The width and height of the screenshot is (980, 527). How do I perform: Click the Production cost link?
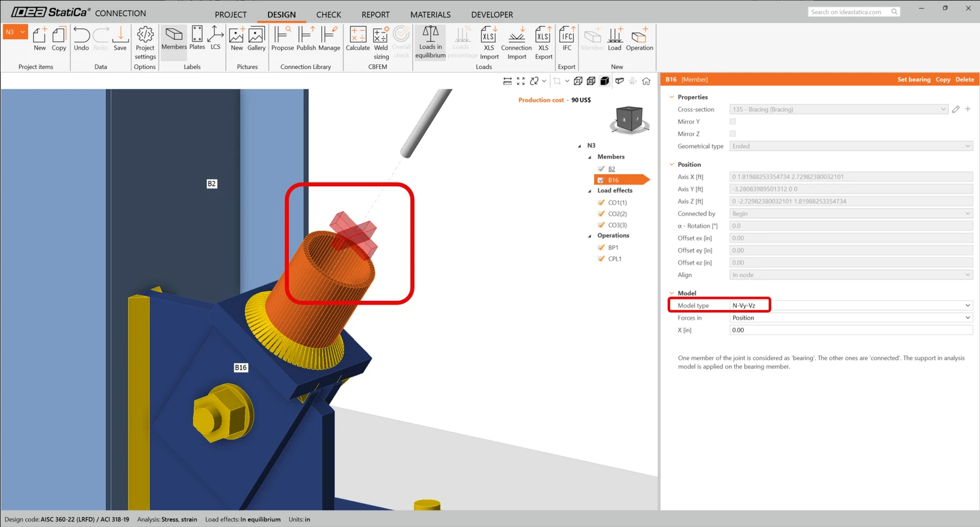(x=541, y=100)
